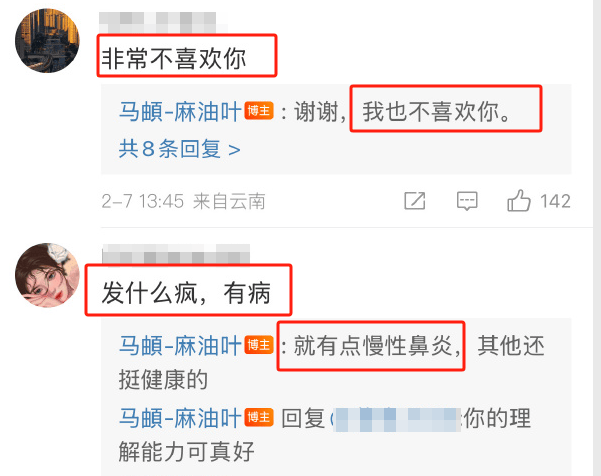The height and width of the screenshot is (476, 601).
Task: Open the comment reply speech-bubble icon
Action: (467, 201)
